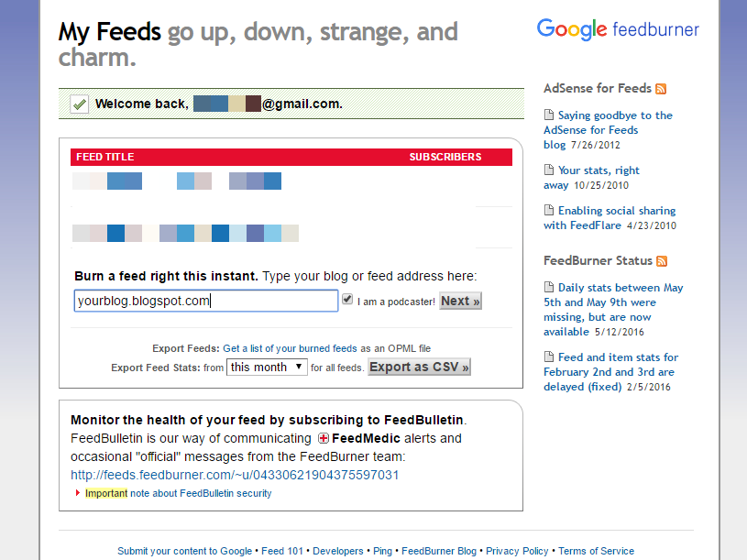
Task: Click the Next button
Action: point(460,301)
